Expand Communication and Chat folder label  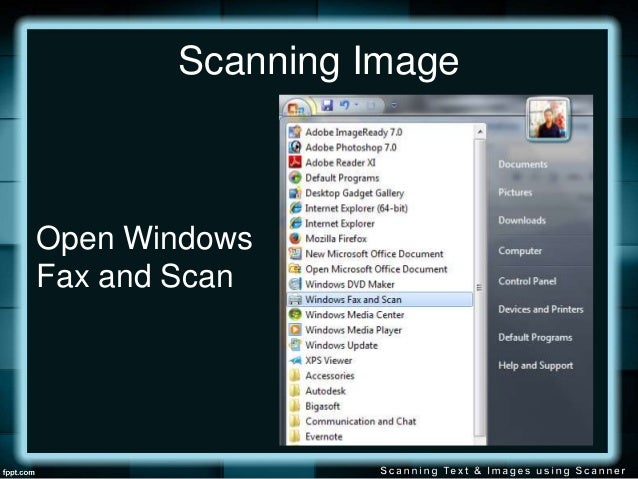pos(361,421)
